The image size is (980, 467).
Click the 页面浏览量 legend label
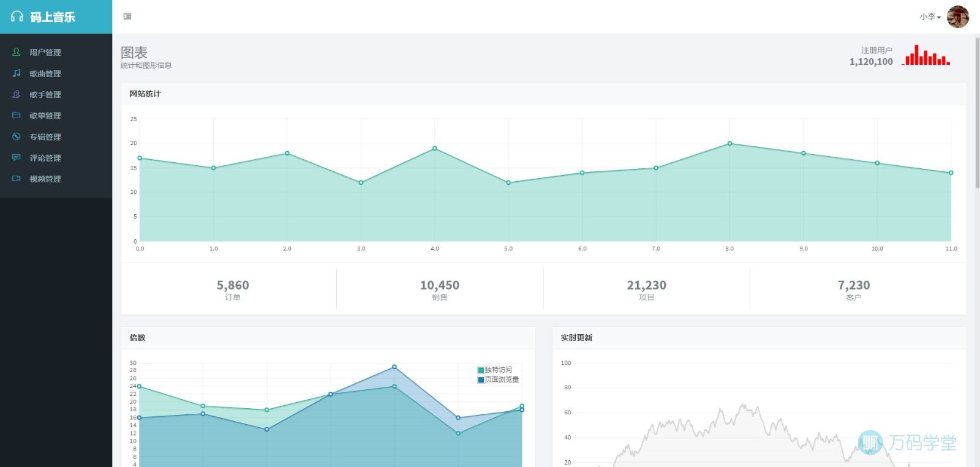(502, 379)
